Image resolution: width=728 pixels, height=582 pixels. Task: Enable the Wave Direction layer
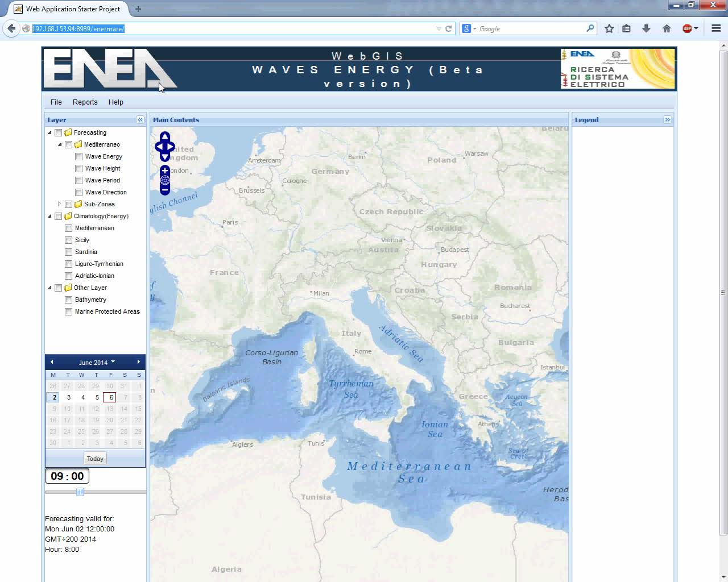click(x=78, y=192)
